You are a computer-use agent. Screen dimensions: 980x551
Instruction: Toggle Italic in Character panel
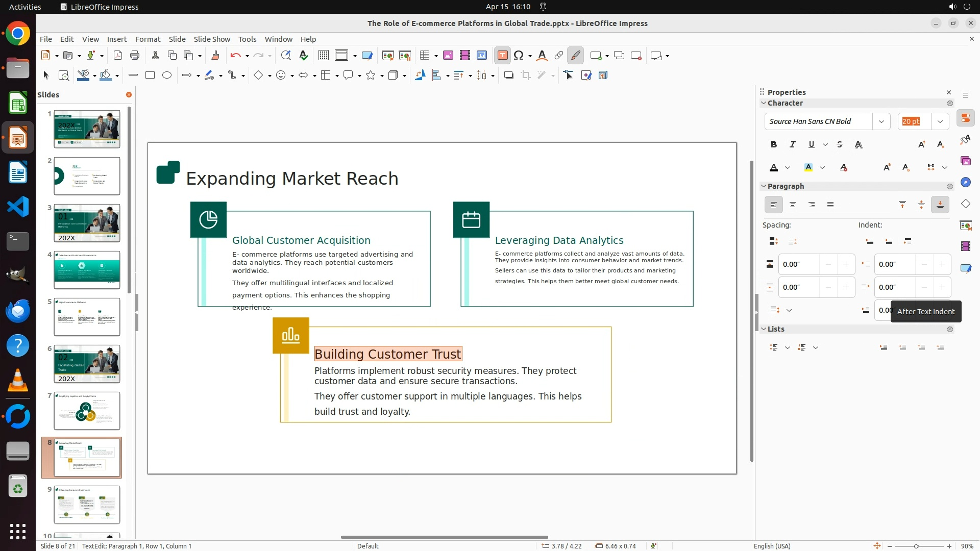coord(793,145)
